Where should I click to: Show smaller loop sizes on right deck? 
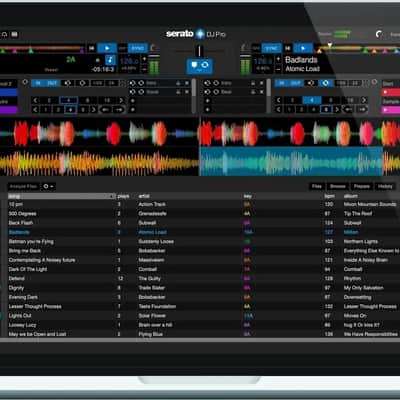tap(279, 100)
